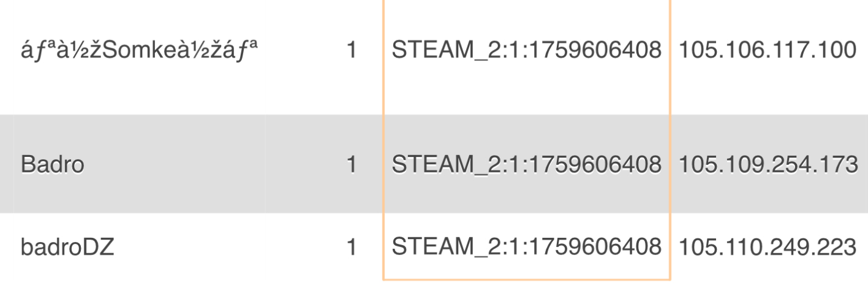Click the Badro player name
Viewport: 868px width, 293px height.
[52, 164]
